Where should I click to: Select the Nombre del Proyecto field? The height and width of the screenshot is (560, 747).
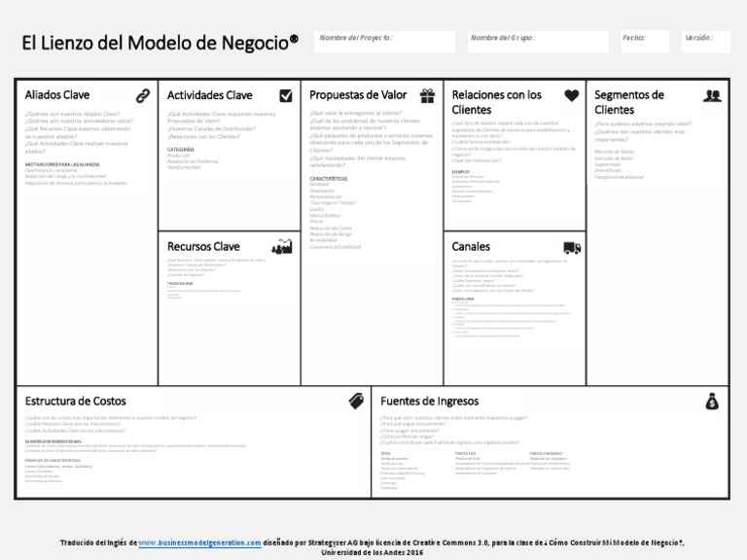pyautogui.click(x=385, y=42)
